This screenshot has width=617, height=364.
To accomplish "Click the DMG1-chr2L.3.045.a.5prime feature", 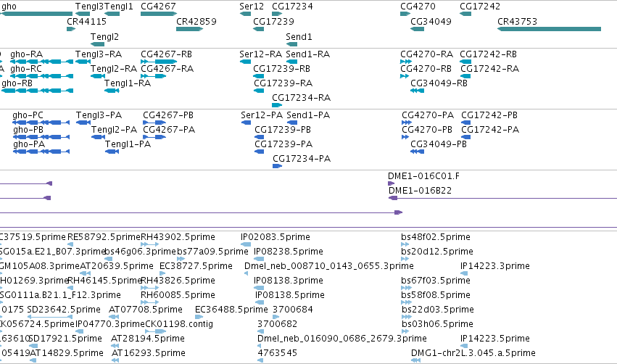I will (x=416, y=361).
